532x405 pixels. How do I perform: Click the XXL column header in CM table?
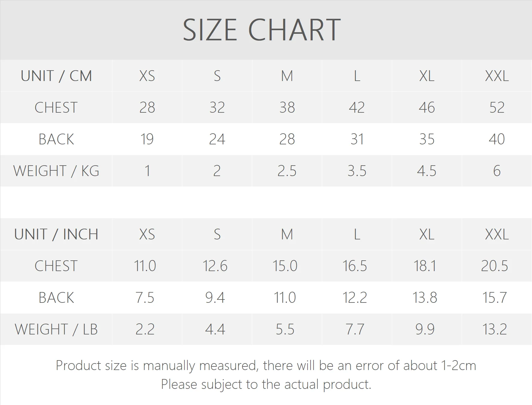pos(497,76)
